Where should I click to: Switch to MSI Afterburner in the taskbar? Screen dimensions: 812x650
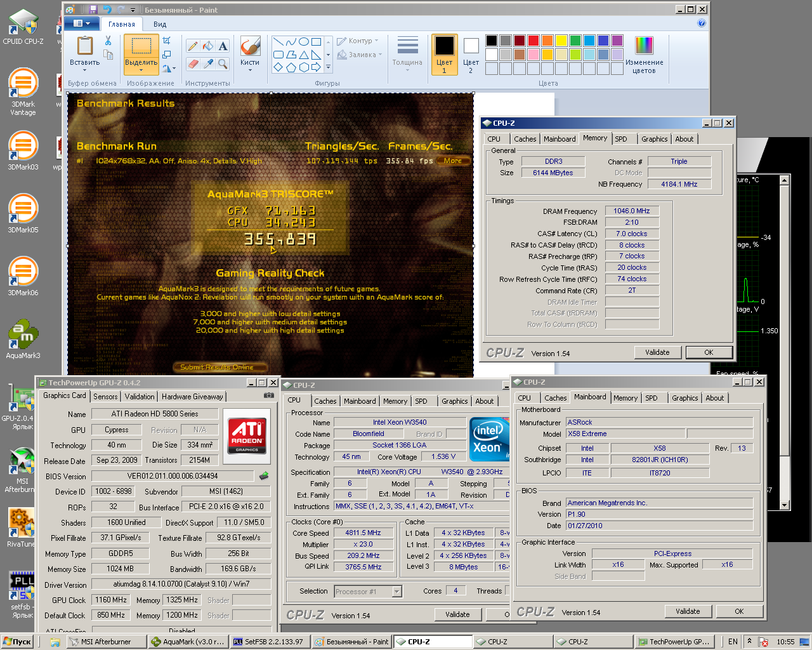click(x=106, y=642)
